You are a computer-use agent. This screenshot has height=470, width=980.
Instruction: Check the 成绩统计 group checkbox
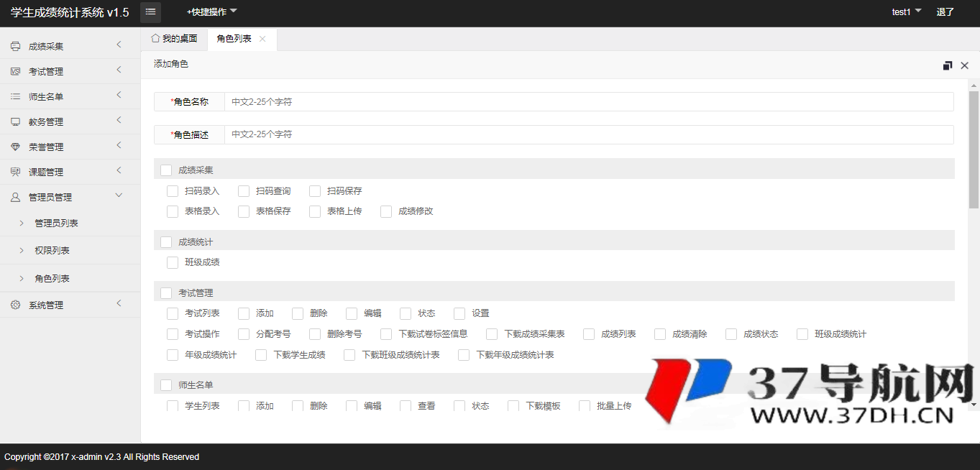(x=165, y=241)
